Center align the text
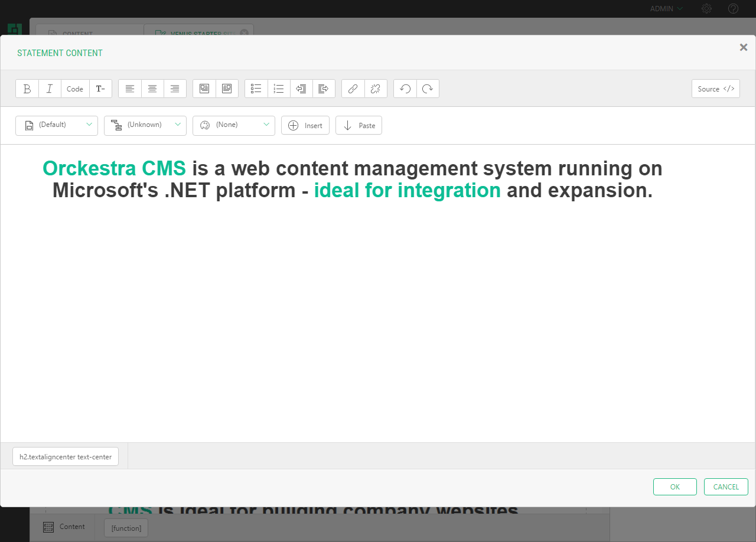 coord(152,89)
